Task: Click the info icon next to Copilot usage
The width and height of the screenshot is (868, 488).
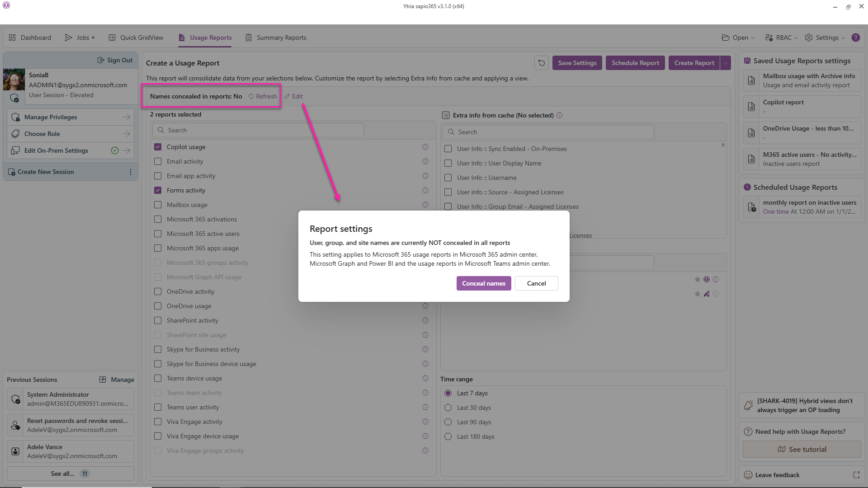Action: [425, 147]
